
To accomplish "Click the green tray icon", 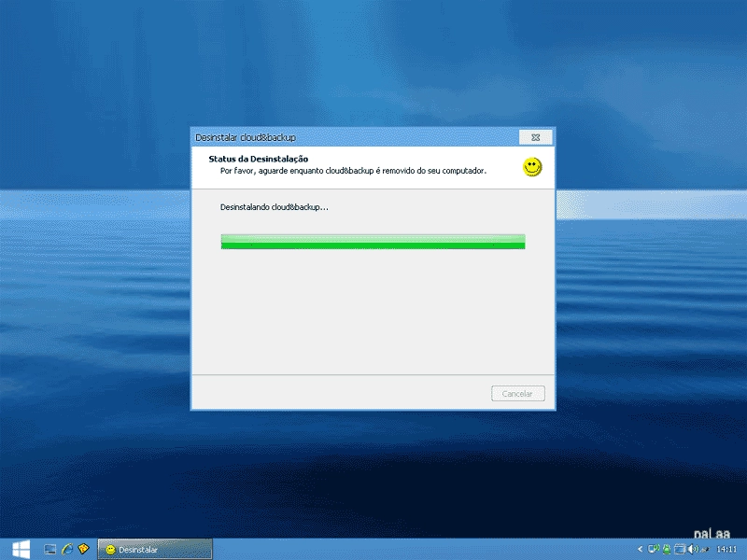I will coord(667,549).
